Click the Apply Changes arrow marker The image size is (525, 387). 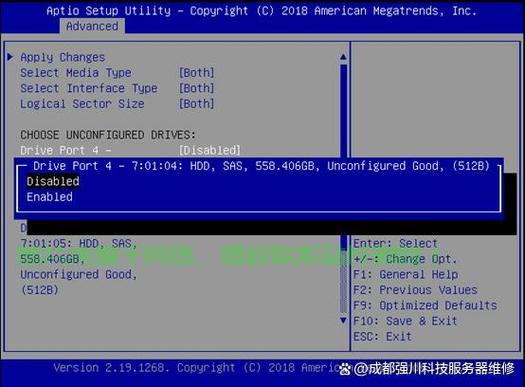click(x=10, y=57)
